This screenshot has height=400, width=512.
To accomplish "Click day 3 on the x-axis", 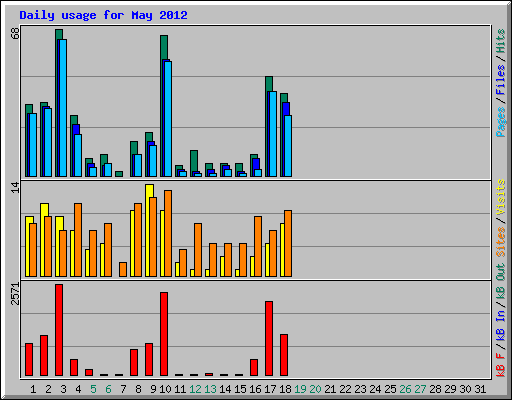I will [63, 389].
